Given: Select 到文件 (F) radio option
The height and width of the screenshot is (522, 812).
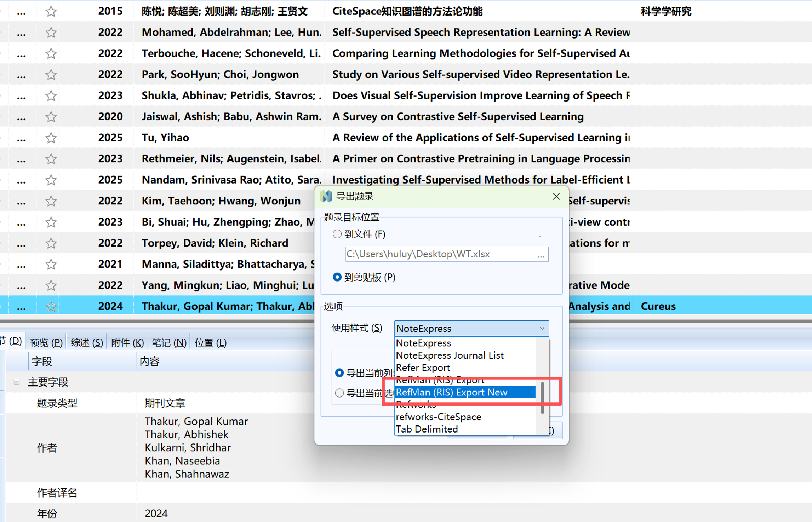Looking at the screenshot, I should point(337,234).
